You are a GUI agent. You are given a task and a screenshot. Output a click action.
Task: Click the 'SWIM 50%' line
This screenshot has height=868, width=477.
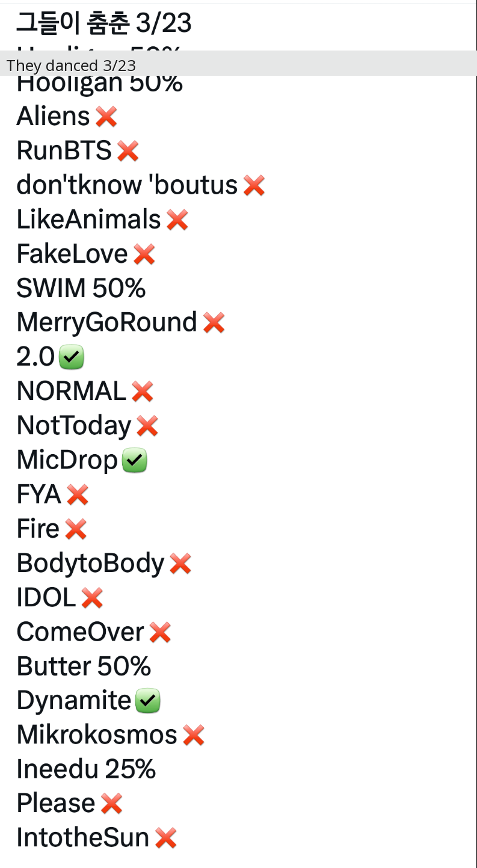81,289
